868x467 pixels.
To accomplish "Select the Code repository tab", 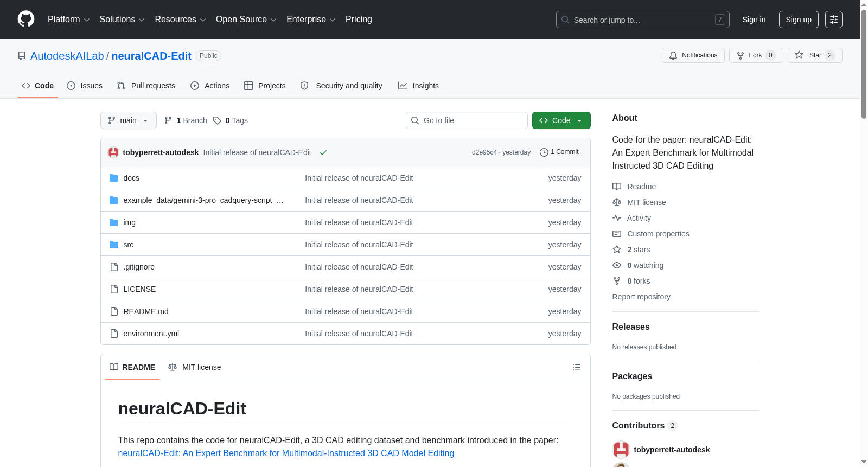I will point(38,86).
